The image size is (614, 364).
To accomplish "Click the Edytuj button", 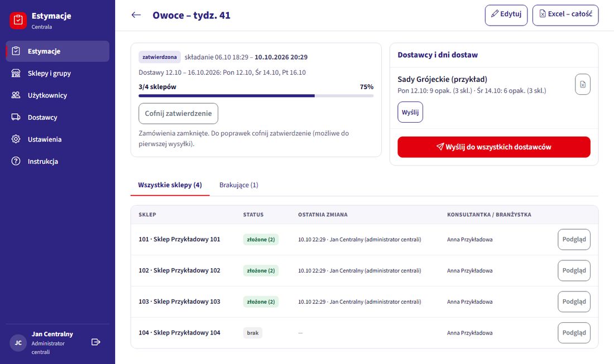I will [506, 15].
